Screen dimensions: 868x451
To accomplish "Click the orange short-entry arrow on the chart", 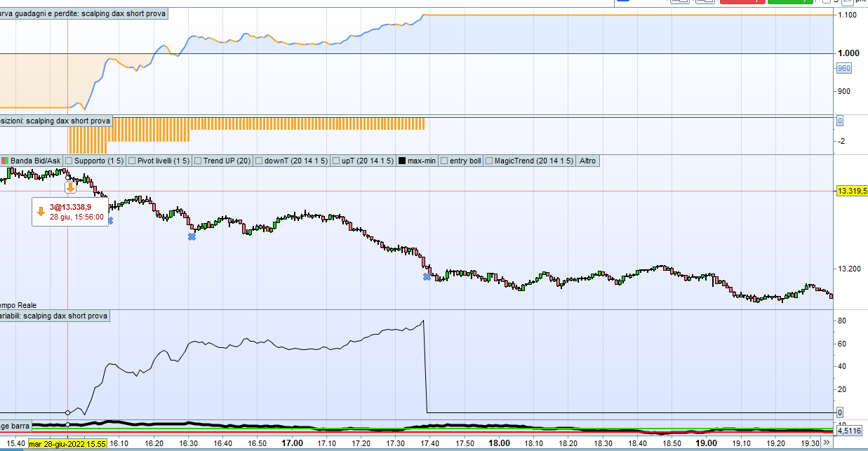I will click(x=70, y=187).
